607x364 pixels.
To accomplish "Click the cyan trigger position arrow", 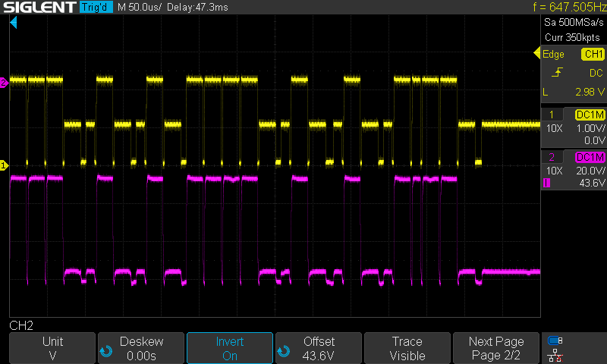I will pyautogui.click(x=14, y=23).
